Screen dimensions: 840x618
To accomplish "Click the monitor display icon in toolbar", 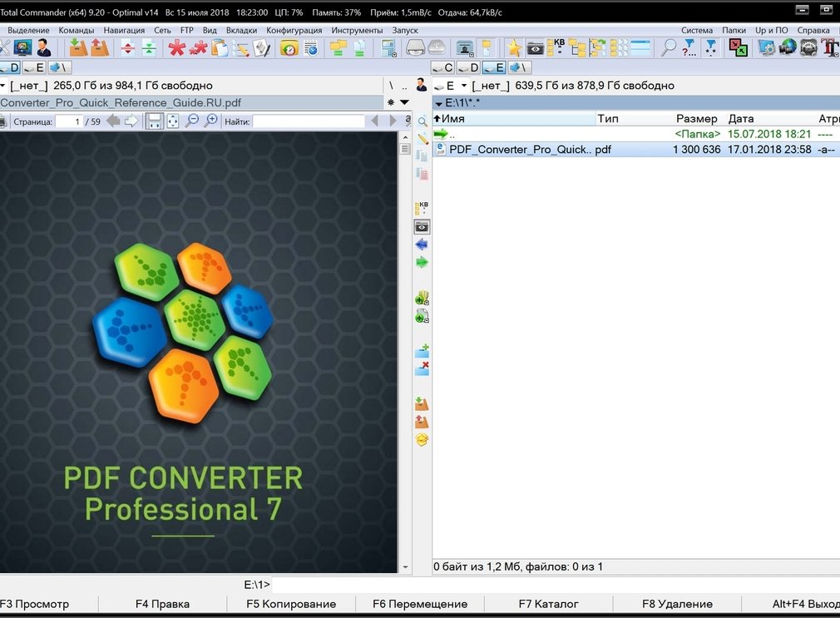I will point(23,47).
